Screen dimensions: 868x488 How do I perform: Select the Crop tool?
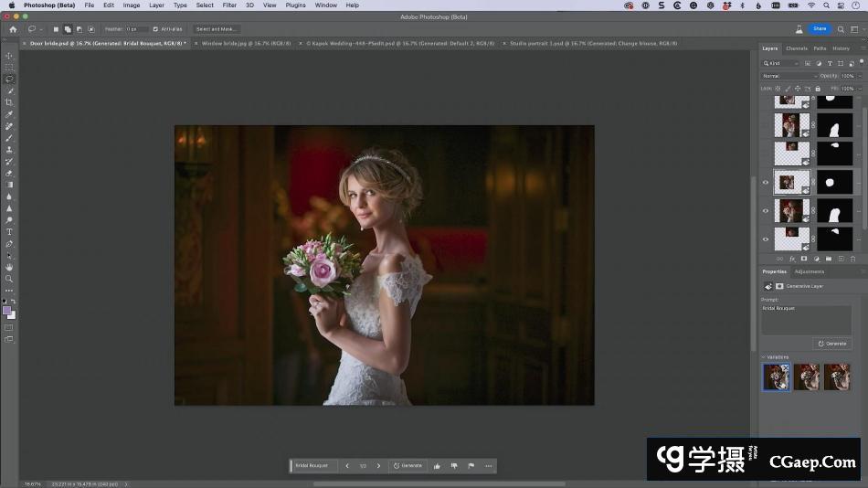[9, 102]
